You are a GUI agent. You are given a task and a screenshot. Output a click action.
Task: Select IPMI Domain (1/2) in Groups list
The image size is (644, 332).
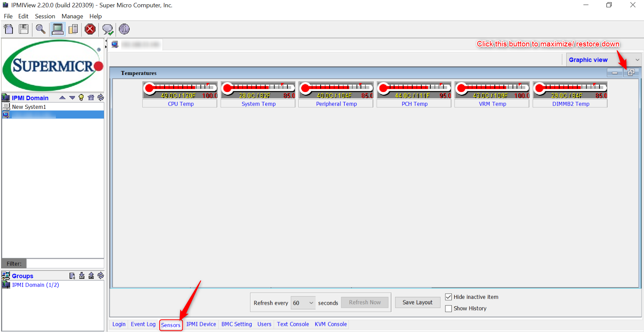(x=36, y=285)
